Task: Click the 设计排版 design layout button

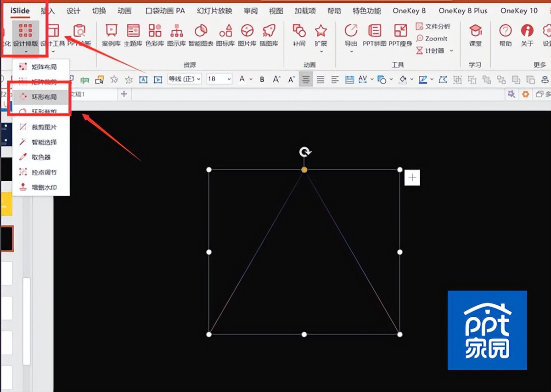Action: point(25,37)
